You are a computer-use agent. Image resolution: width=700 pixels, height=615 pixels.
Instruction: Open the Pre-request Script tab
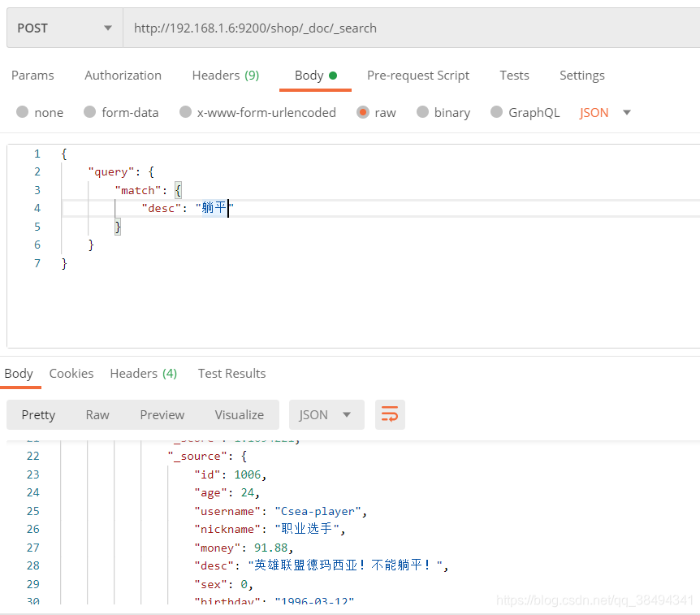tap(417, 76)
